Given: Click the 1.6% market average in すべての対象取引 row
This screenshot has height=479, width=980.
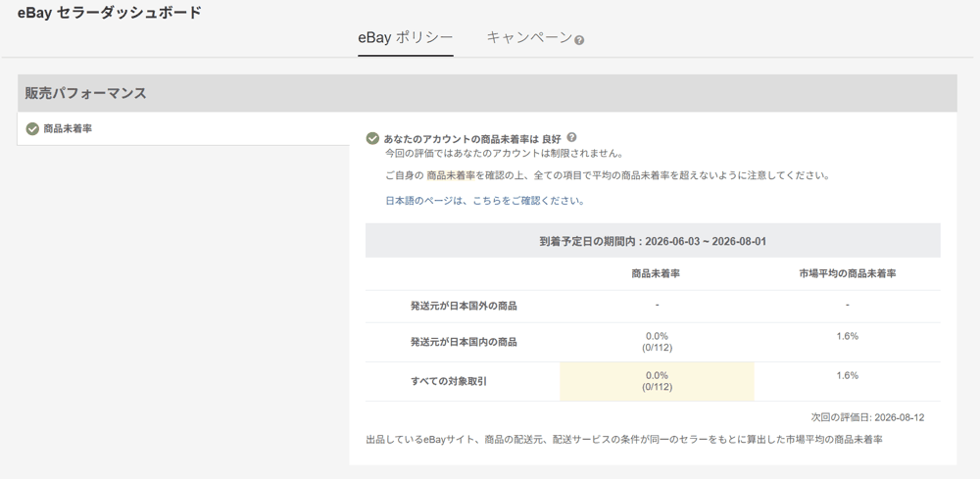Looking at the screenshot, I should click(x=847, y=375).
